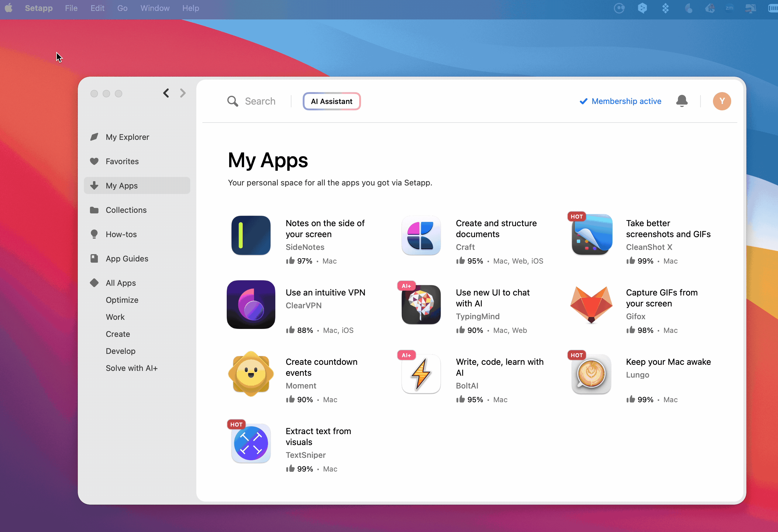Open 'Take better screenshots and GIFs' title

coord(668,229)
